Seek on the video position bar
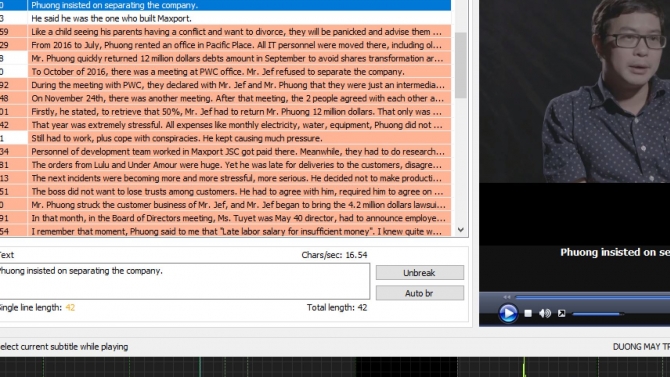 [x=592, y=297]
